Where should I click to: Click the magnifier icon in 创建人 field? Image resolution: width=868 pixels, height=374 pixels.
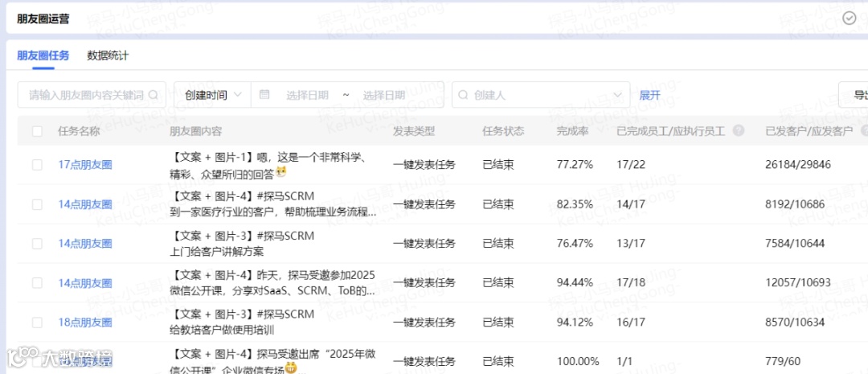coord(464,95)
